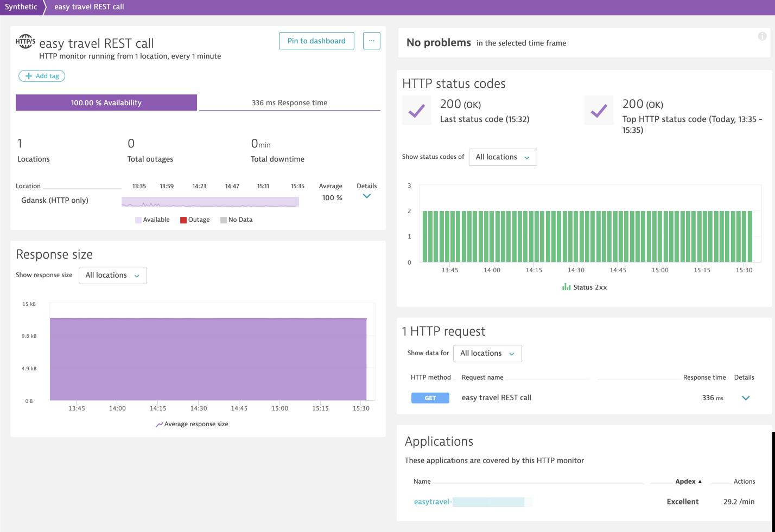The width and height of the screenshot is (775, 532).
Task: Click the Response time column header
Action: click(704, 377)
